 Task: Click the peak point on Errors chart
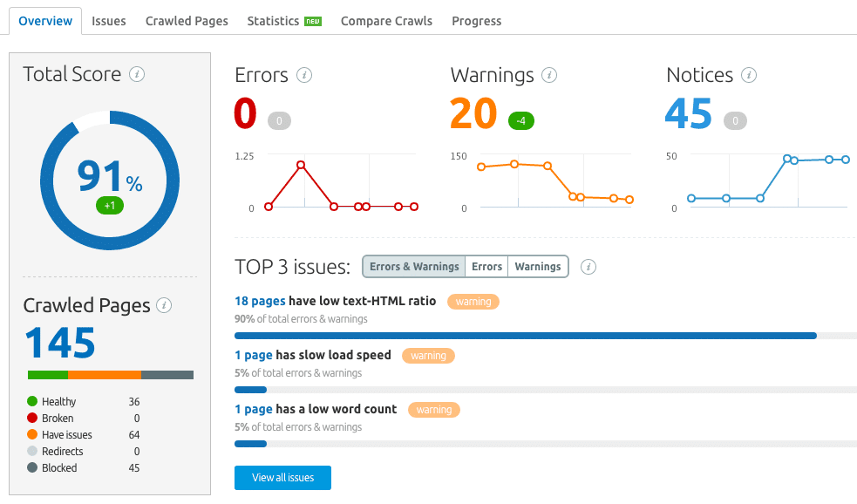click(x=301, y=165)
